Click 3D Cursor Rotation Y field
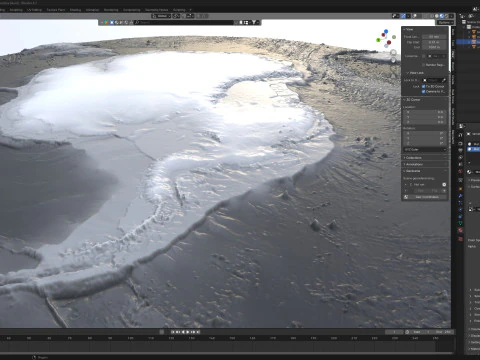The height and width of the screenshot is (360, 480). 425,138
